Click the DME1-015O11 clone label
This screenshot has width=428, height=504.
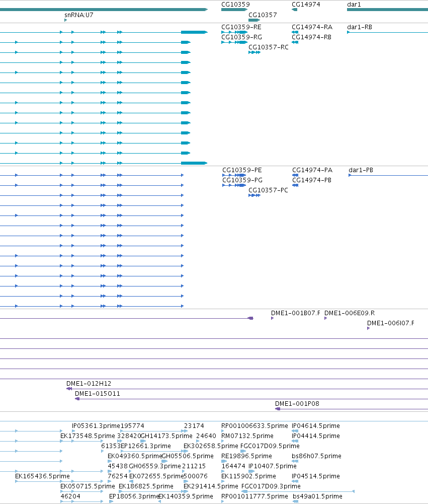97,393
